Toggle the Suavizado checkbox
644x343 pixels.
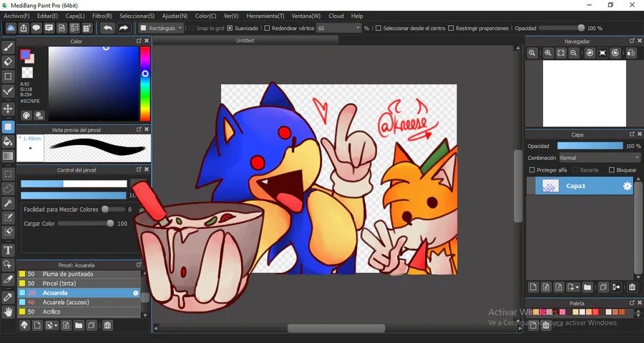pyautogui.click(x=230, y=29)
